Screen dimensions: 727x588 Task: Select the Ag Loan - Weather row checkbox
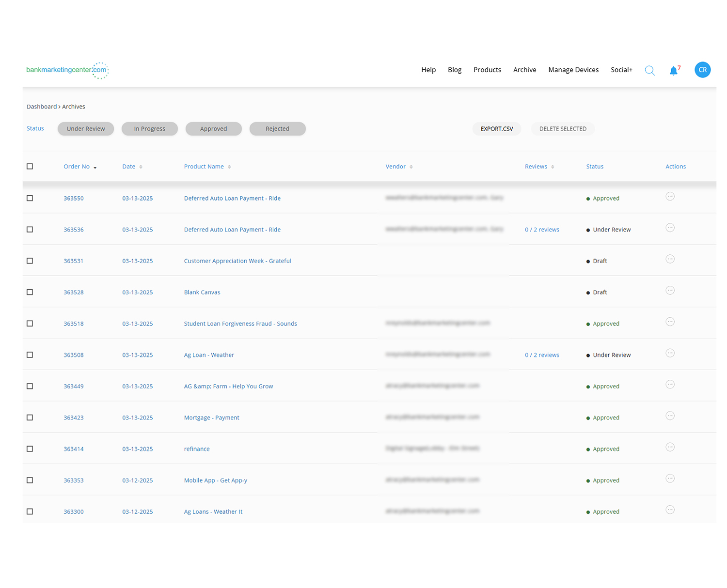pyautogui.click(x=30, y=355)
